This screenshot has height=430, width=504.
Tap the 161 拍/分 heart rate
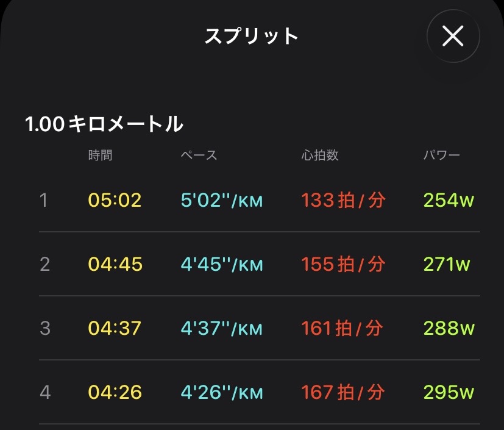343,328
